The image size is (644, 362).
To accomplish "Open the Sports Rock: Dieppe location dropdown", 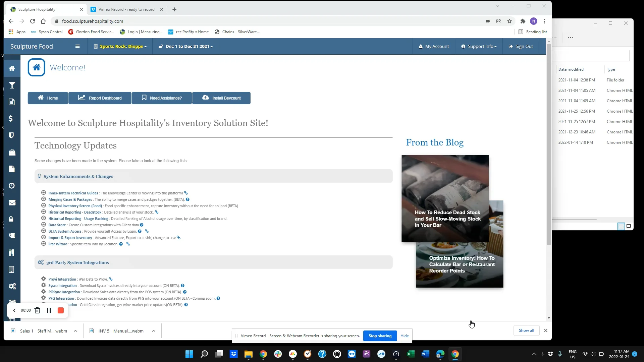I will click(x=120, y=47).
